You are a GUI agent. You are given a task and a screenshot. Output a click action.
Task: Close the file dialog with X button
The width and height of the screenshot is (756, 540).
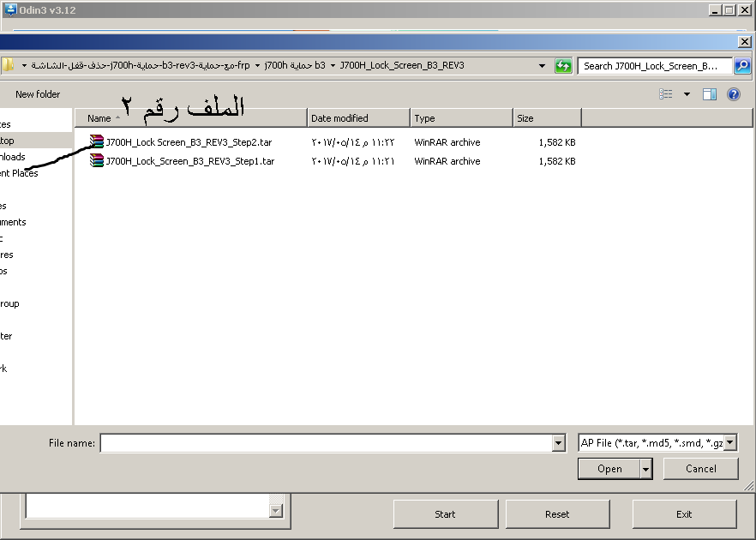click(x=744, y=42)
